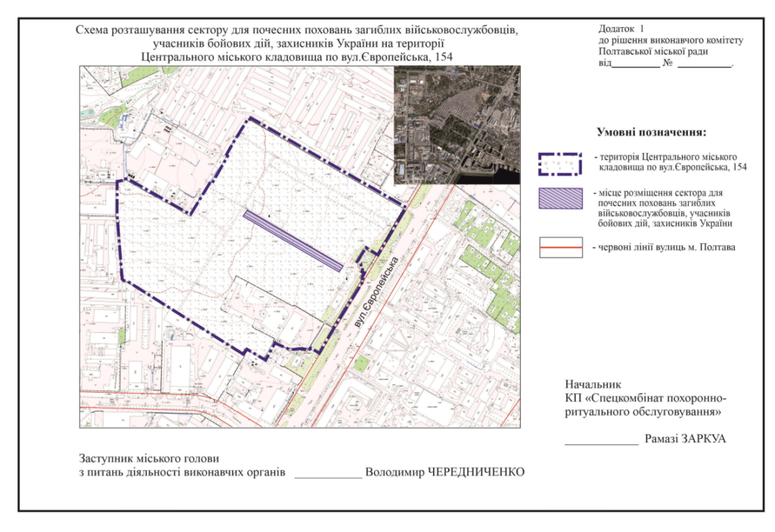Click the 'Полтавської міської ради' text line

pos(652,51)
